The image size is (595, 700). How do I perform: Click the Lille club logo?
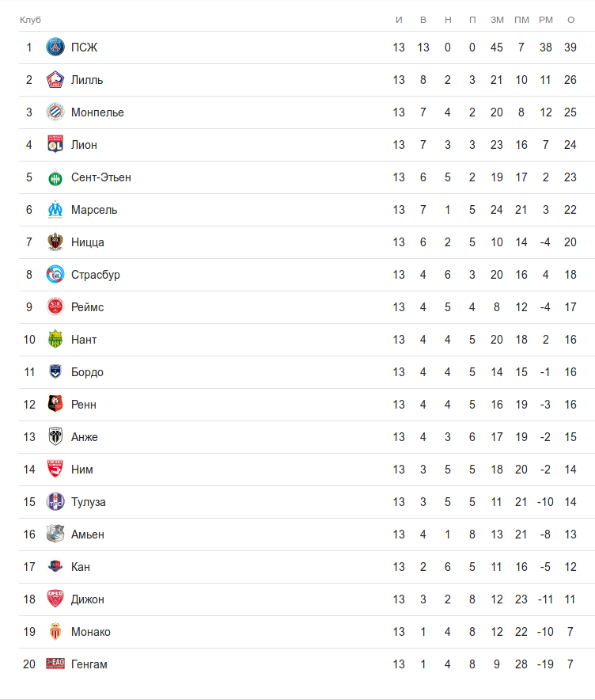click(x=55, y=80)
